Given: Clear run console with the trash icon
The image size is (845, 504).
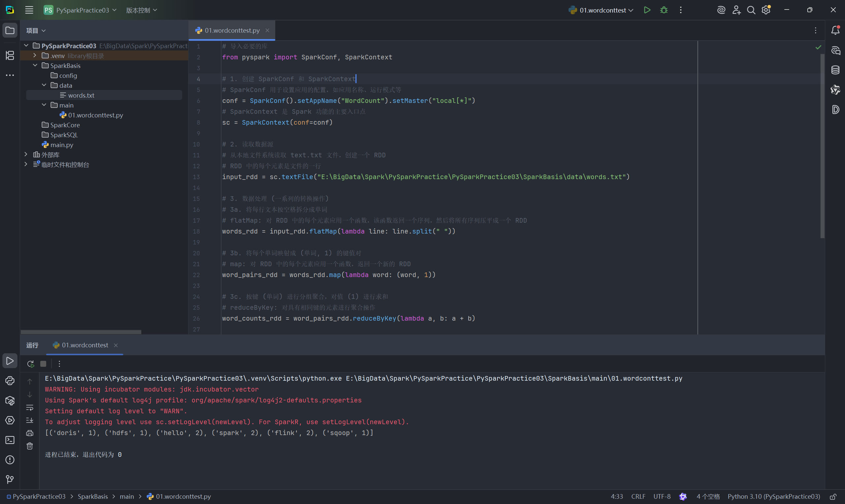Looking at the screenshot, I should (30, 446).
